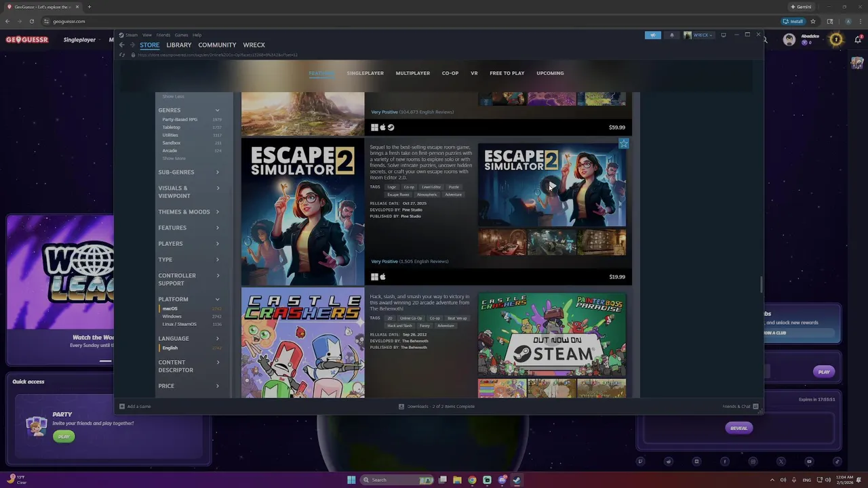Screen dimensions: 868x488
Task: Open the Friends menu in Steam
Action: pos(163,35)
